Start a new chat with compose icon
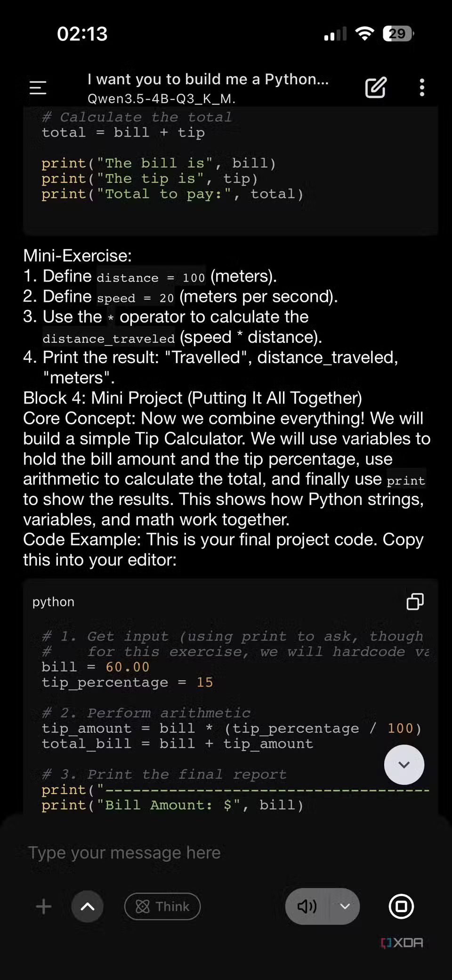Screen dimensions: 452x980 pyautogui.click(x=376, y=88)
